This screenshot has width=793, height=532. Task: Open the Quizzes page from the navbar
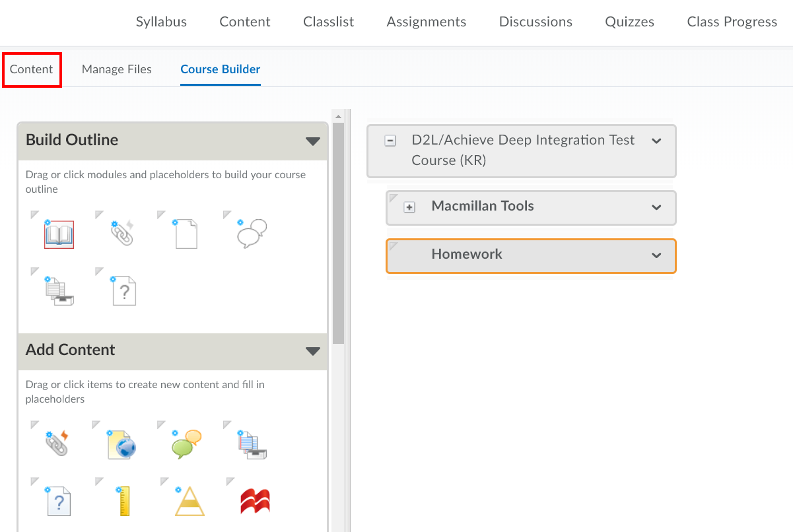pos(629,21)
